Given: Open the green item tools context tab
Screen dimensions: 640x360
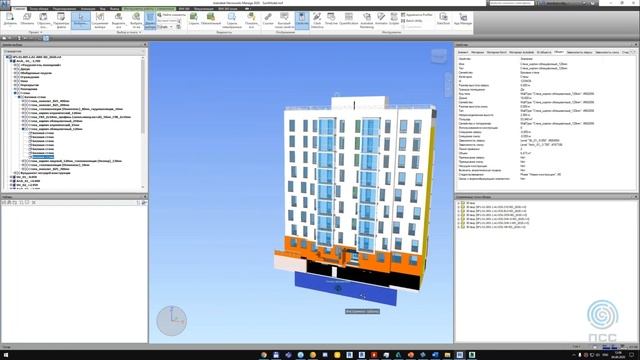Looking at the screenshot, I should (149, 9).
